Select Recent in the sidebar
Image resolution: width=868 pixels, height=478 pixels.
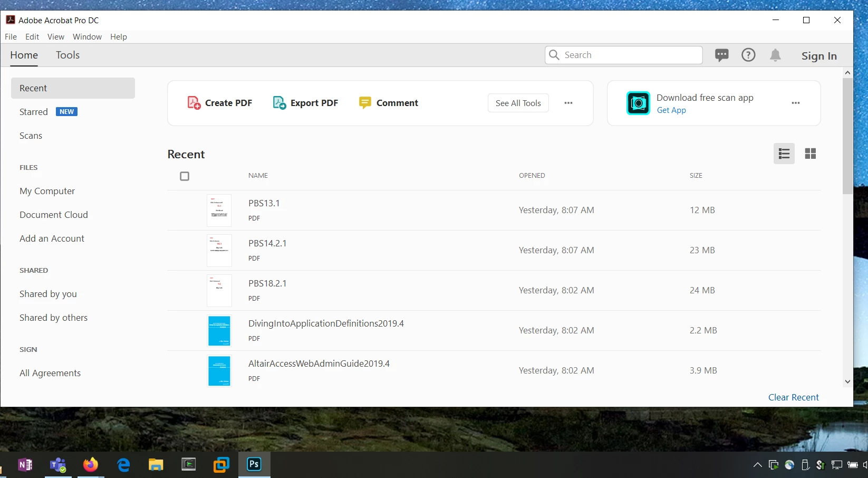[73, 88]
